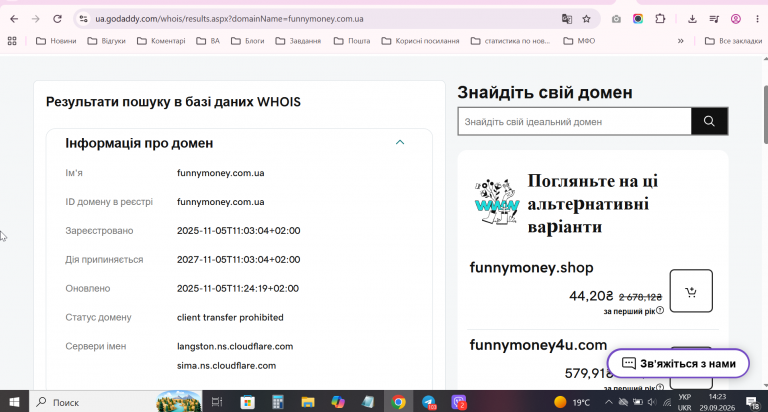
Task: Open Microsoft Store from taskbar
Action: pos(248,402)
